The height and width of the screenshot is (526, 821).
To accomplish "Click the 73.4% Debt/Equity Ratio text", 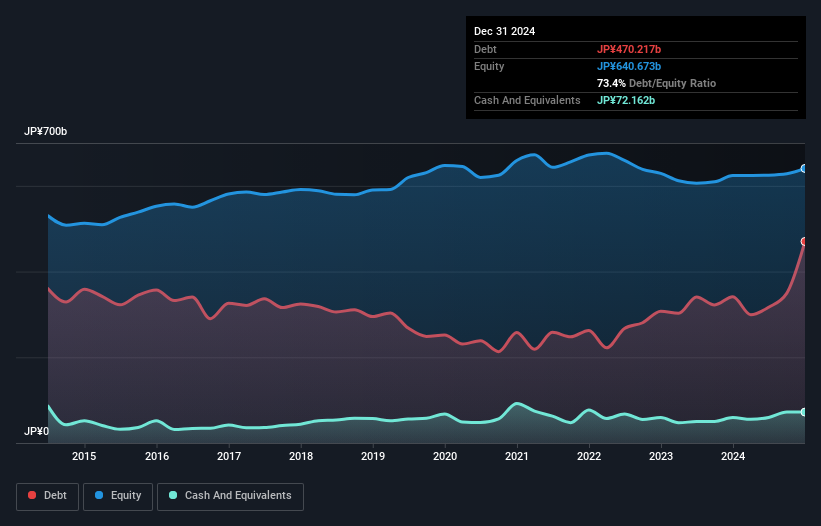I will (x=656, y=83).
